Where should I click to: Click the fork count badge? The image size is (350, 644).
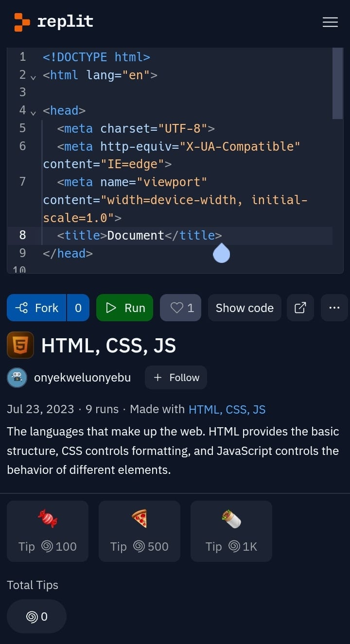[x=78, y=308]
